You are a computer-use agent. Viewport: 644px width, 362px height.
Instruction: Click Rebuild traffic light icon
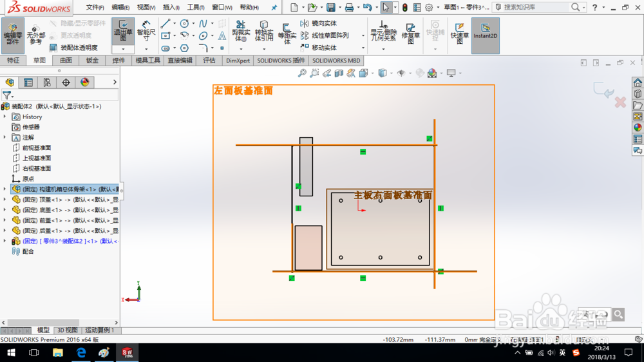pyautogui.click(x=404, y=7)
